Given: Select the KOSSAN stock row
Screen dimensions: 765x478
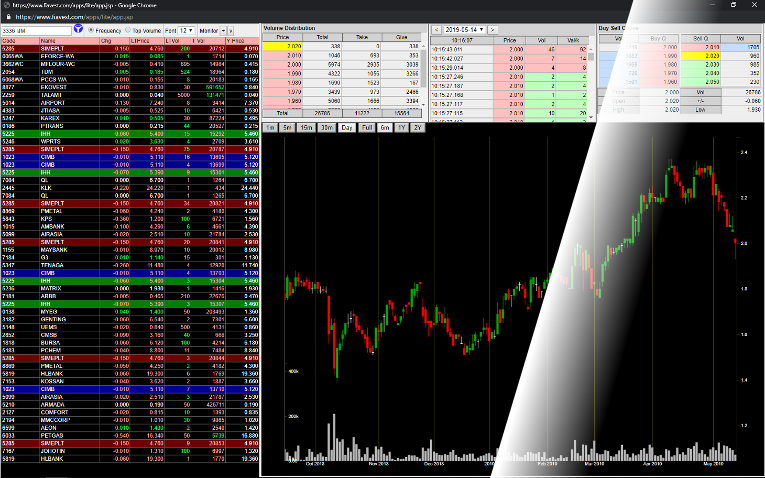Looking at the screenshot, I should (x=130, y=381).
